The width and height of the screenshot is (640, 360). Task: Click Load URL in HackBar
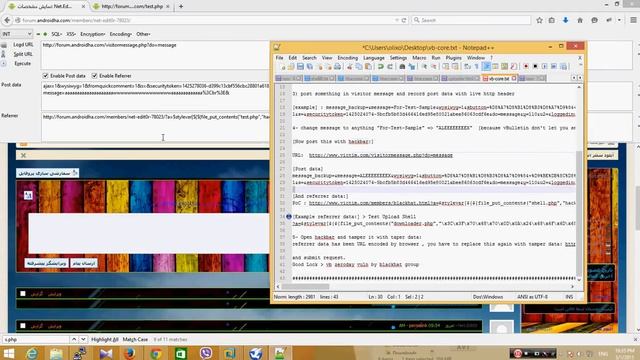(23, 45)
